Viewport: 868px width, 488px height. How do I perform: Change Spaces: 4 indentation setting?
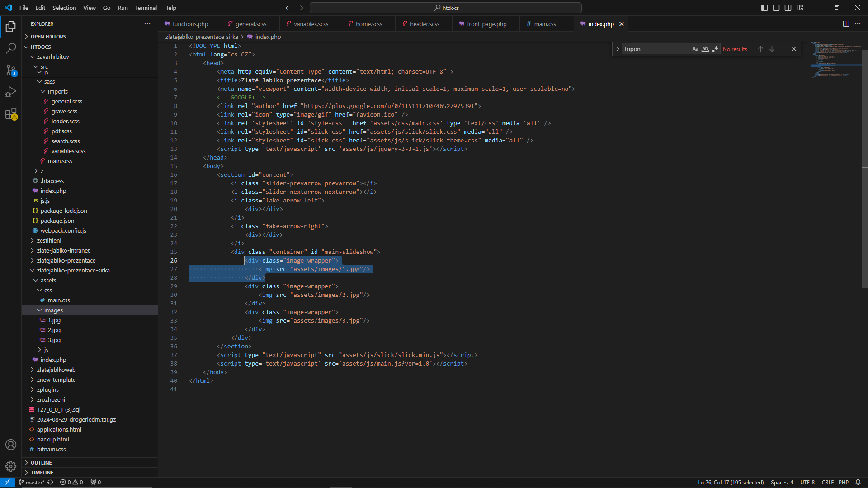pos(782,482)
